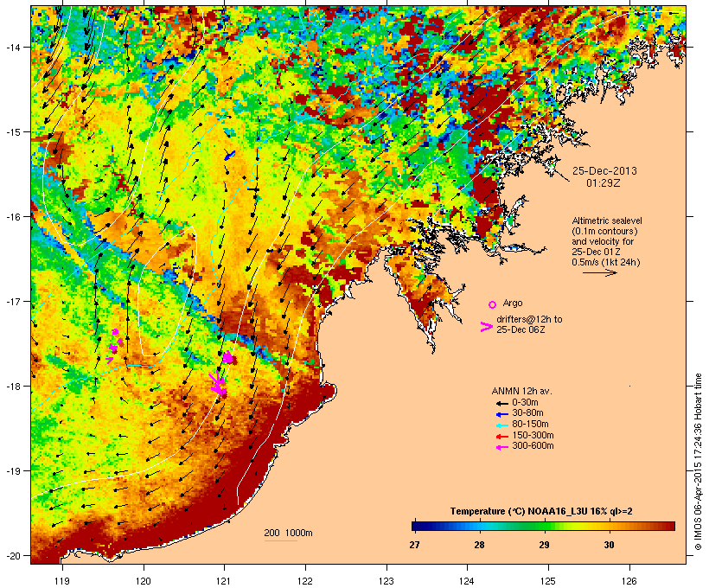This screenshot has width=709, height=588.
Task: Click the '300-600m' depth label
Action: click(533, 446)
